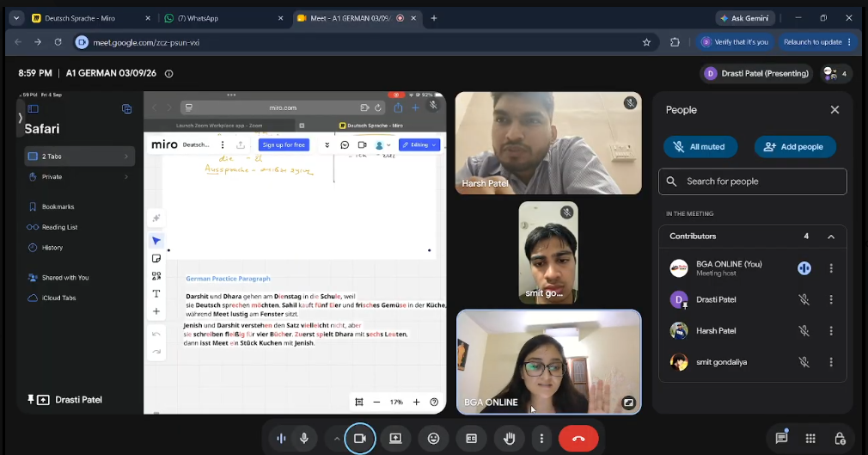Click picture-in-picture icon on BGA ONLINE tile
Image resolution: width=868 pixels, height=455 pixels.
627,403
